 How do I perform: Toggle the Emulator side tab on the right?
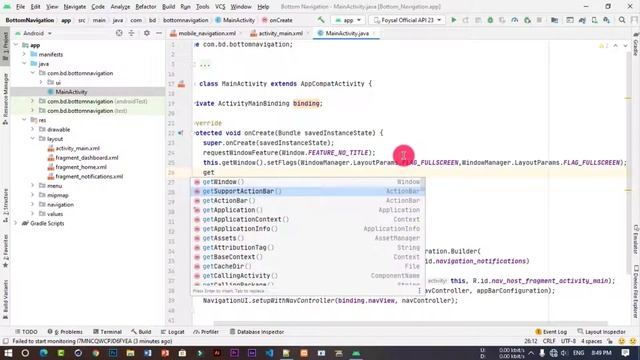click(x=636, y=239)
